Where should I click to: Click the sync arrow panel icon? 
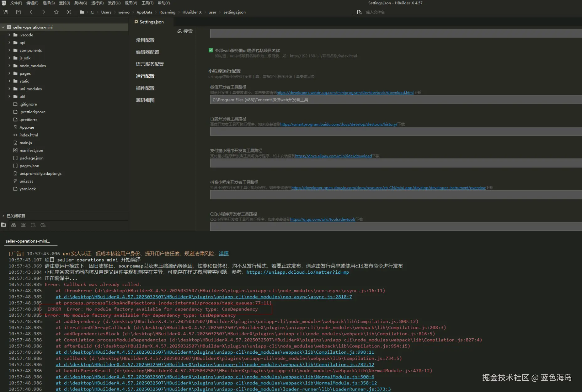[x=33, y=225]
